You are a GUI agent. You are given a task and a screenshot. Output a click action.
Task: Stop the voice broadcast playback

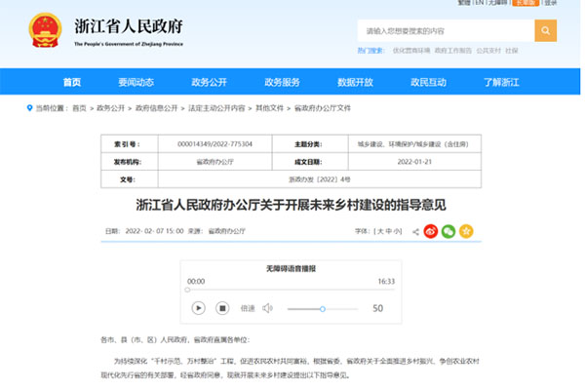222,308
